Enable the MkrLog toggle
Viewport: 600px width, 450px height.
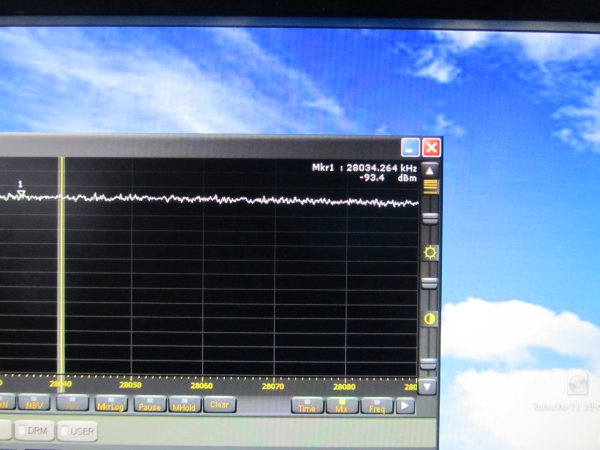[111, 404]
